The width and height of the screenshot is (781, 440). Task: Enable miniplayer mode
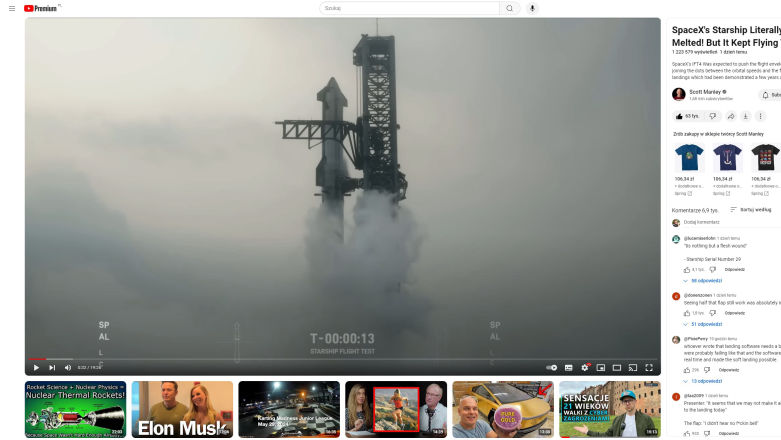(601, 368)
